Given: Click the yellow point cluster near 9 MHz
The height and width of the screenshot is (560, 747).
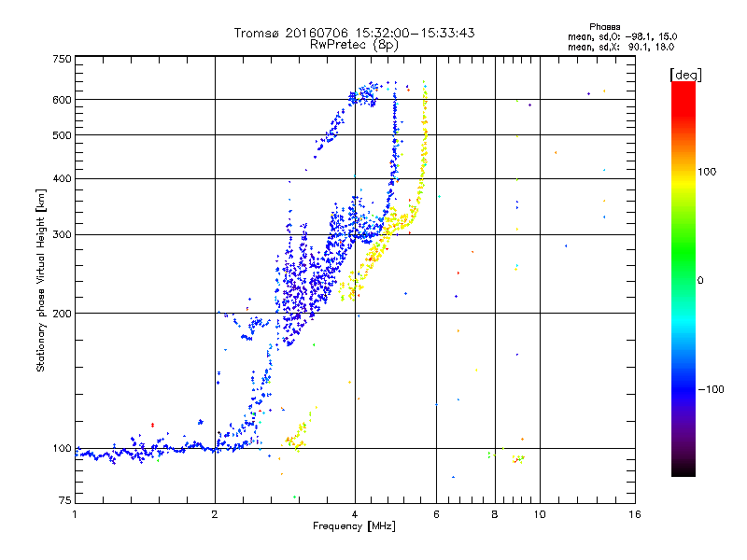Looking at the screenshot, I should click(518, 459).
